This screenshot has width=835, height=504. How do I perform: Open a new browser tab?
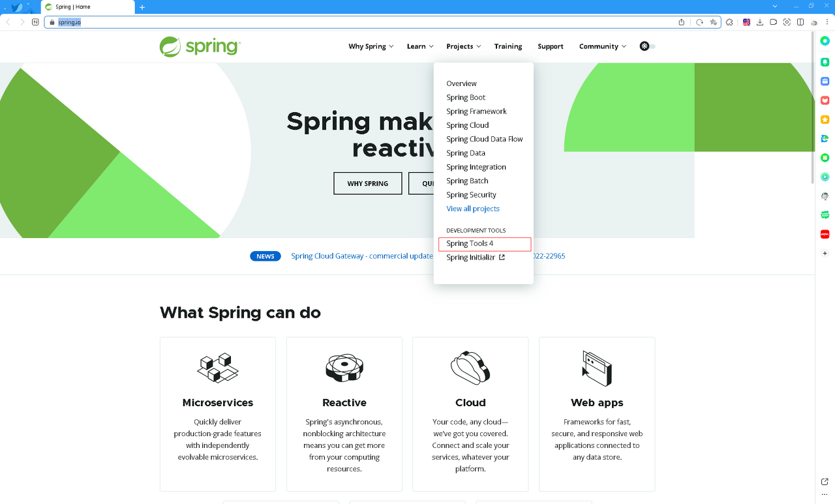pos(142,7)
